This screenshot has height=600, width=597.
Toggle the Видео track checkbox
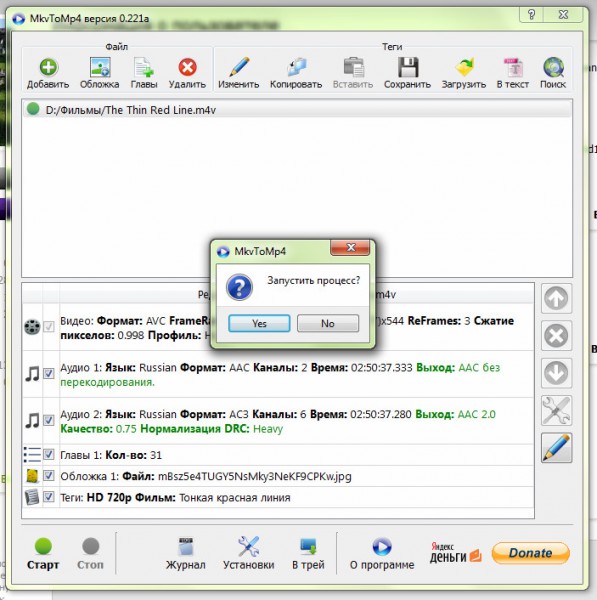point(49,326)
